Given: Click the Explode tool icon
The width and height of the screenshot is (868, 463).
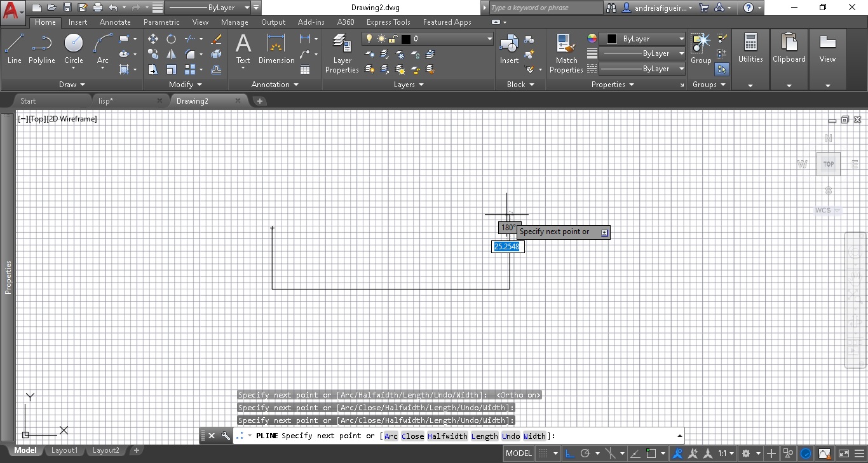Looking at the screenshot, I should click(x=216, y=54).
